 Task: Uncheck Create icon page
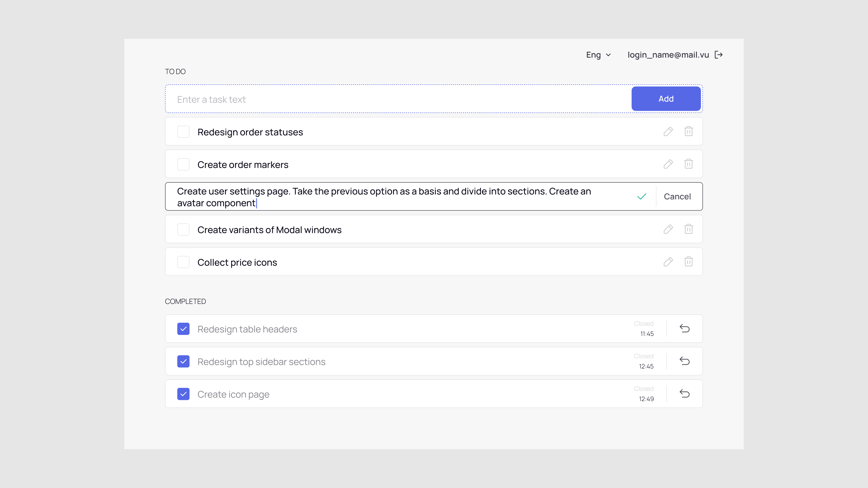point(183,394)
